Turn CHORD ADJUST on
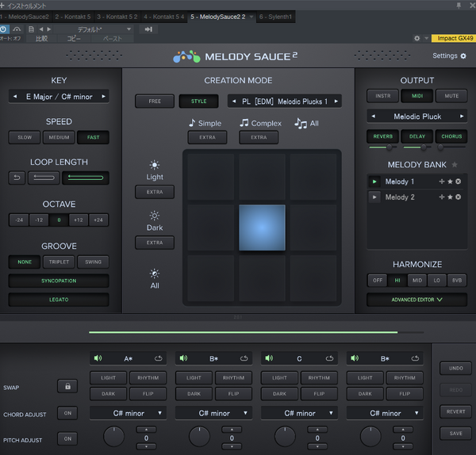 point(67,413)
